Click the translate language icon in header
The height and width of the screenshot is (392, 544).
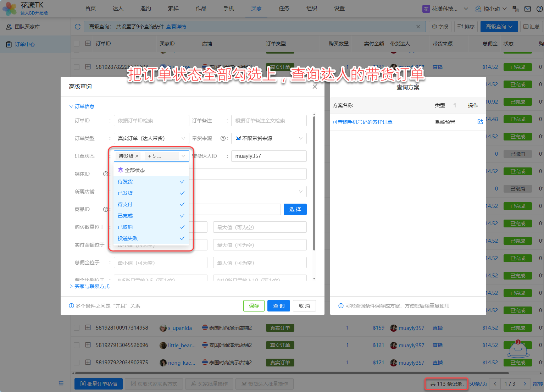pyautogui.click(x=516, y=9)
